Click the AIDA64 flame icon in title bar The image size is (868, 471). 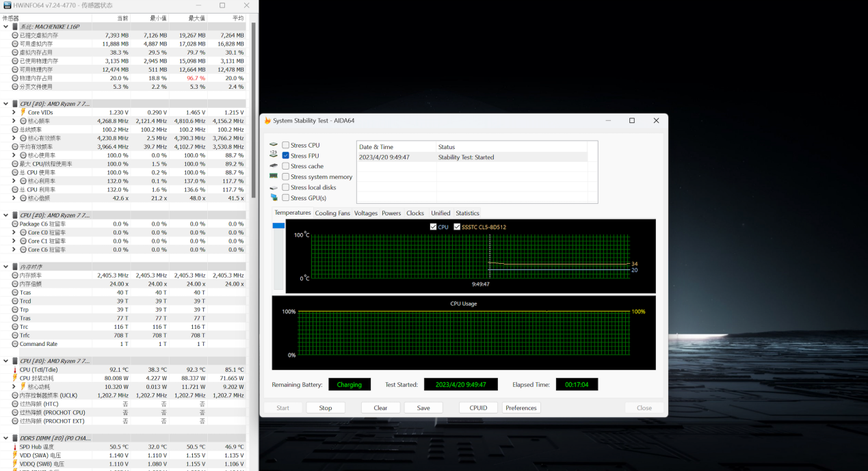(x=267, y=121)
